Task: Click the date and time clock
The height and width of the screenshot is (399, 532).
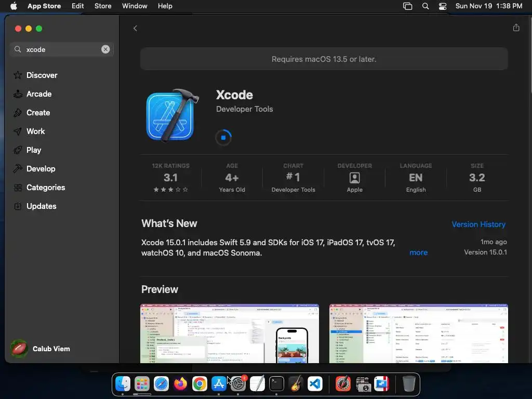Action: point(488,6)
